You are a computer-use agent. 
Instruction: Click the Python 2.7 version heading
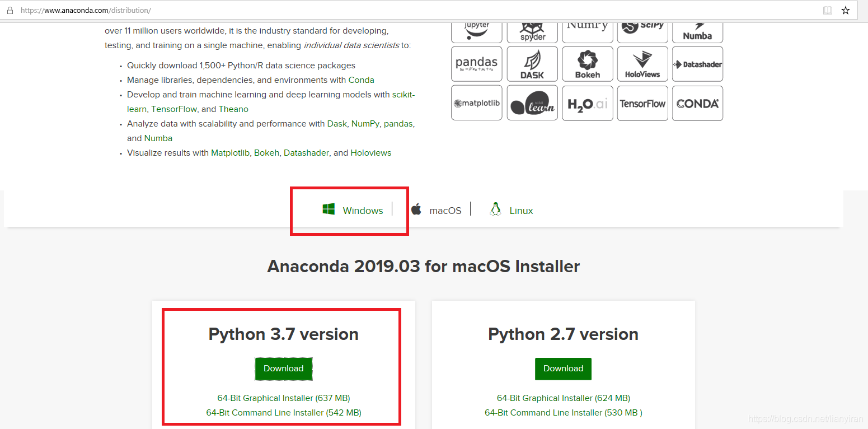[x=564, y=334]
